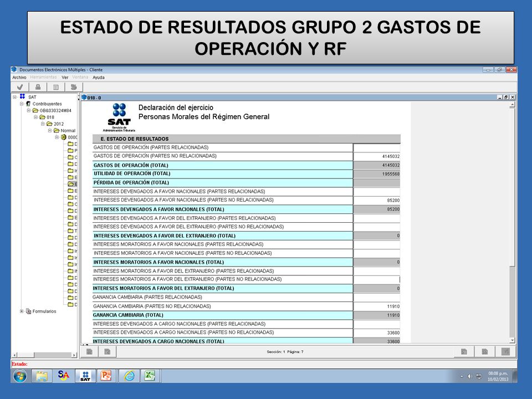Image resolution: width=532 pixels, height=399 pixels.
Task: Click the last icon in bottom-right group
Action: coord(505,351)
